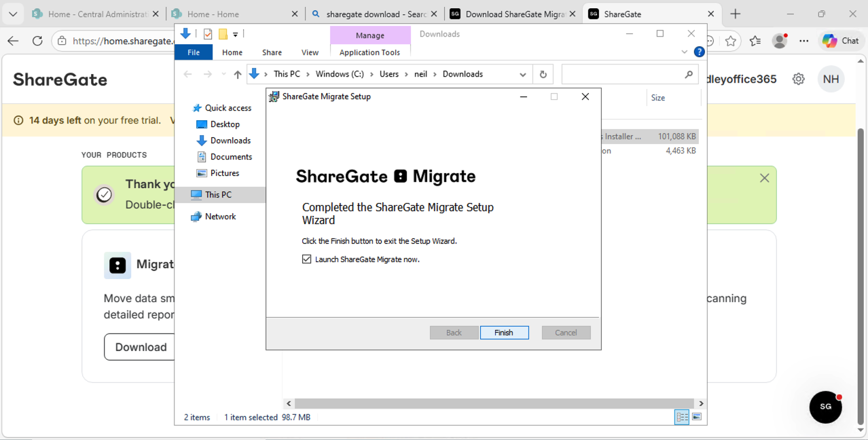Close the ShareGate browser tab
The width and height of the screenshot is (868, 440).
point(711,14)
